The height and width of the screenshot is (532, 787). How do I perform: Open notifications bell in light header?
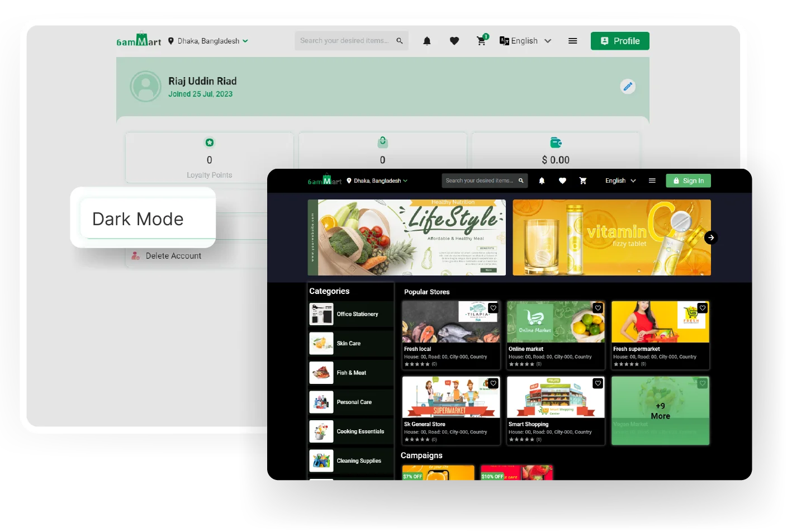click(427, 41)
